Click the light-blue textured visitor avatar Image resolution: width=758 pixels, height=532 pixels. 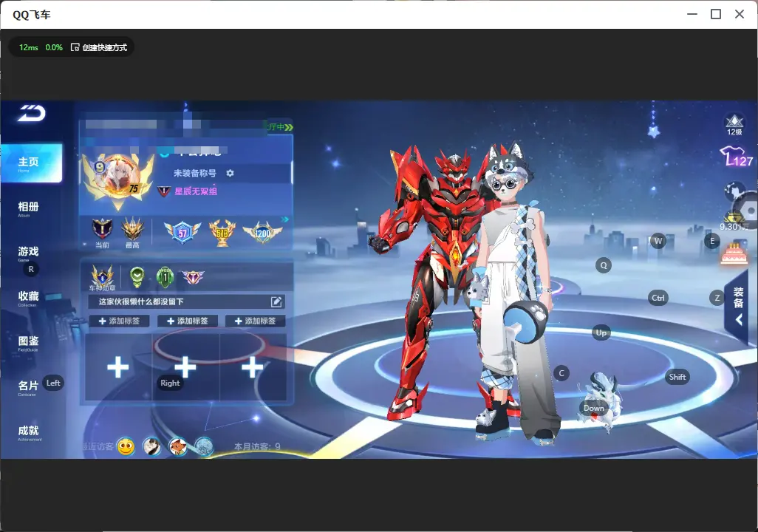(x=204, y=446)
